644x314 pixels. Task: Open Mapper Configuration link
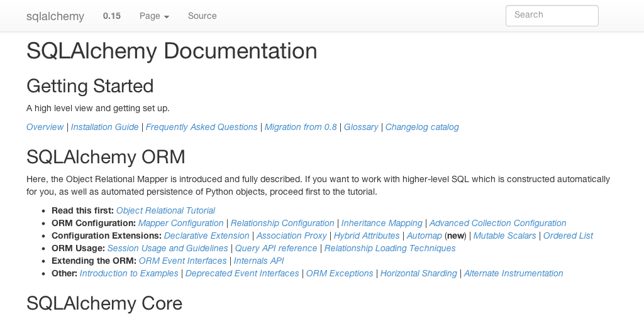point(180,224)
